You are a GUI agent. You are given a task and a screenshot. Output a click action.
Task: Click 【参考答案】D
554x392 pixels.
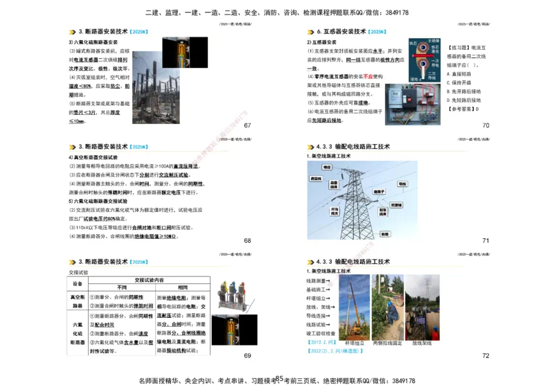[x=463, y=109]
